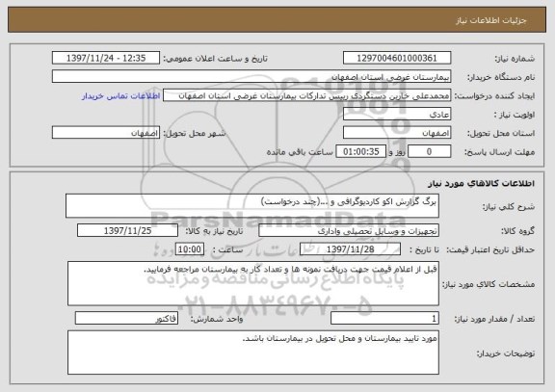Select the ایجاد کننده درخواست field

click(x=306, y=95)
